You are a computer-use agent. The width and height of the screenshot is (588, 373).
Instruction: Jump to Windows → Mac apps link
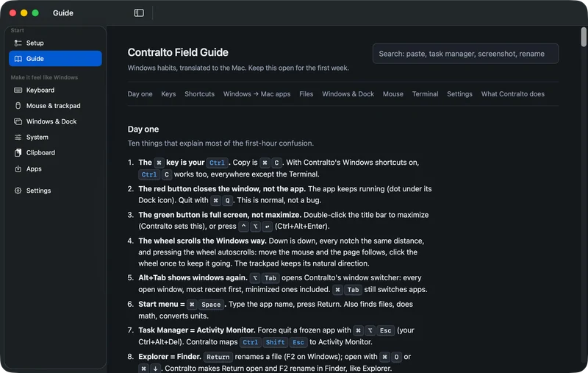(x=257, y=94)
